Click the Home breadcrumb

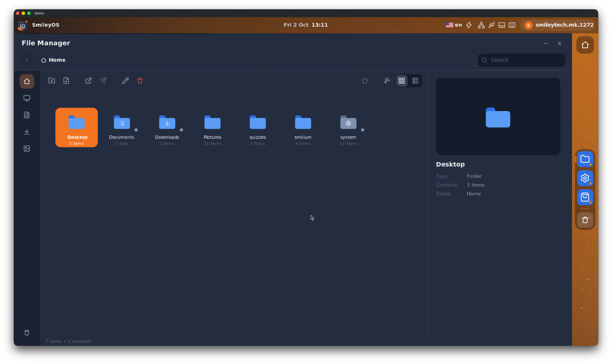pyautogui.click(x=53, y=60)
